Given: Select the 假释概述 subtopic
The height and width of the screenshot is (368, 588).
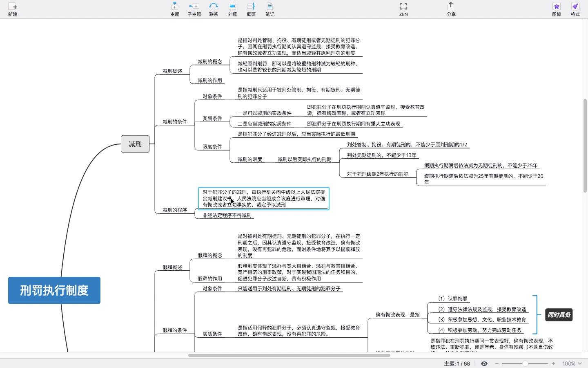Looking at the screenshot, I should click(x=172, y=267).
